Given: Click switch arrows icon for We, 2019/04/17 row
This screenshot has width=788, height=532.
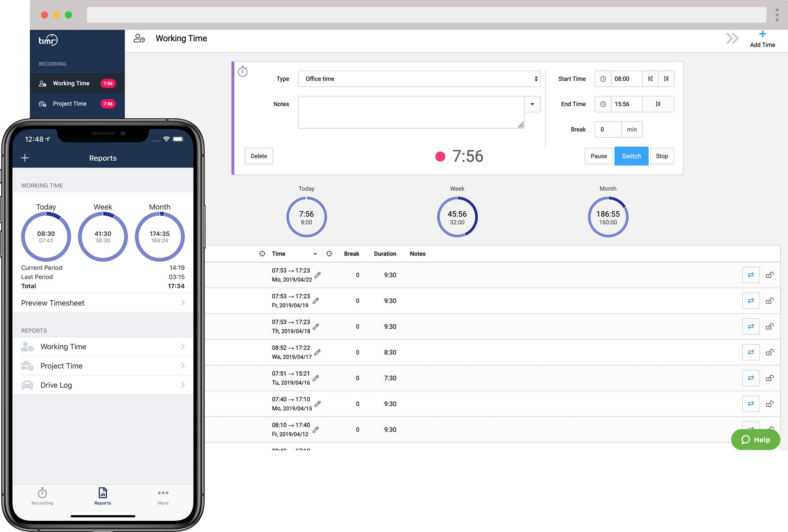Looking at the screenshot, I should pos(751,352).
